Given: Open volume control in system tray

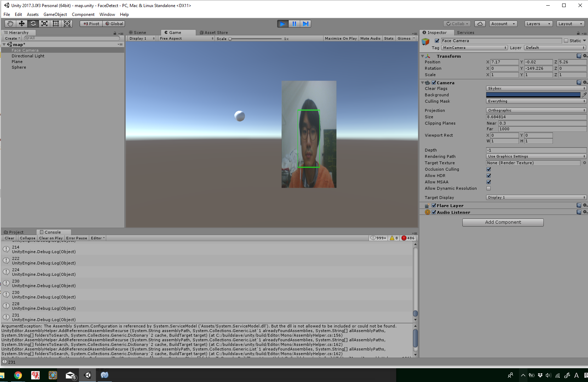Looking at the screenshot, I should (548, 375).
